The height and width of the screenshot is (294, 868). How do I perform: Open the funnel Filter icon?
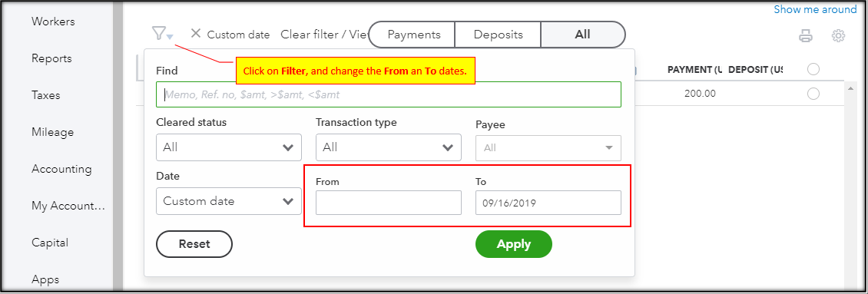click(161, 35)
